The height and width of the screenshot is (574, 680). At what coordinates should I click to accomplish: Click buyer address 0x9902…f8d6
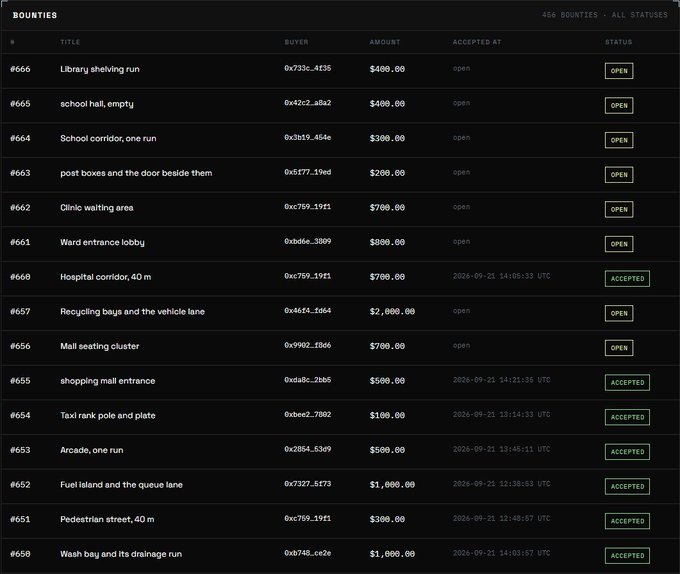(x=307, y=345)
